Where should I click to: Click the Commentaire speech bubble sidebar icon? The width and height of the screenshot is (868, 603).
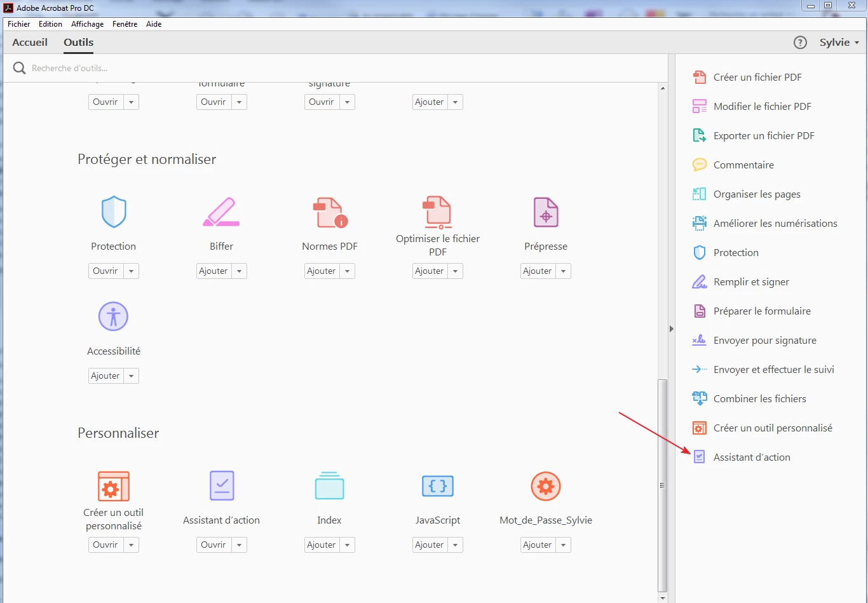(x=699, y=165)
